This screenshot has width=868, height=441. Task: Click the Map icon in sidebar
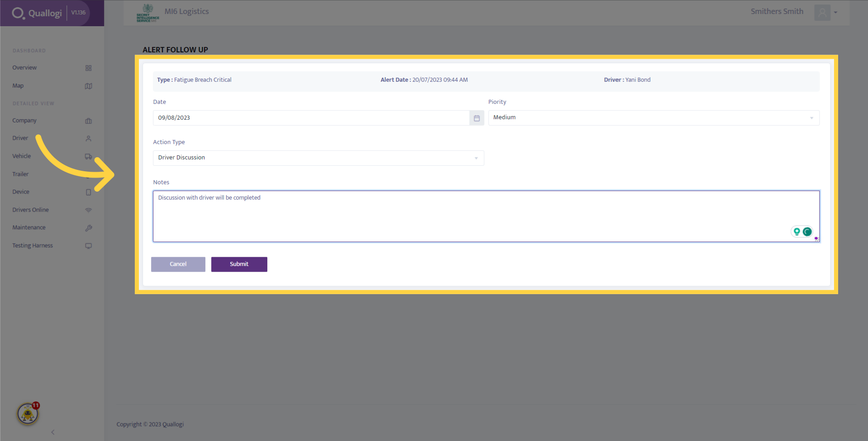click(x=88, y=86)
